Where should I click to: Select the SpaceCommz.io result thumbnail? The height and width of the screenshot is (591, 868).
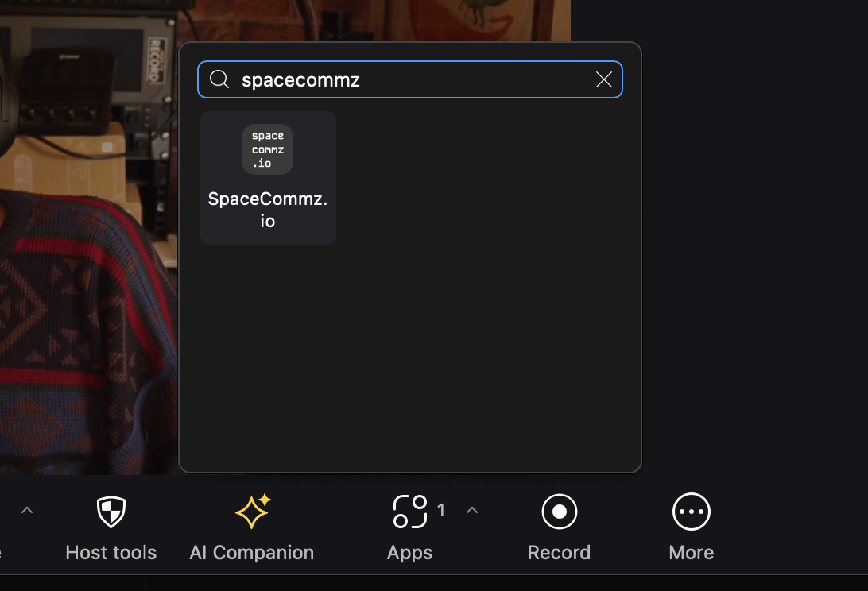267,149
